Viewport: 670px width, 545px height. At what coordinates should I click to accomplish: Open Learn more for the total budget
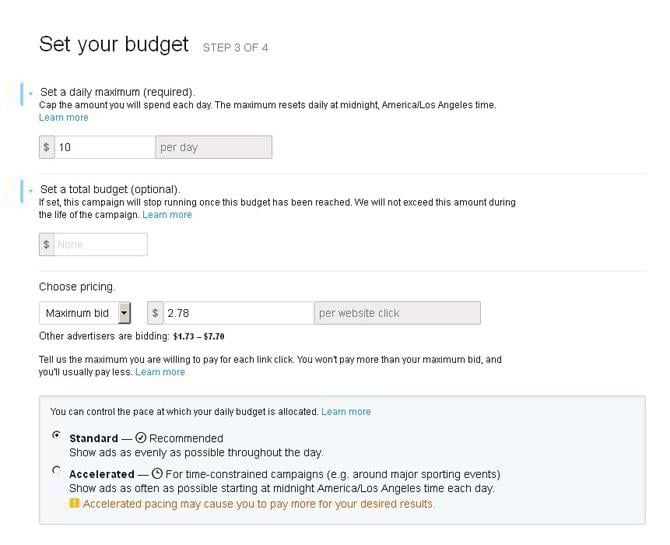[167, 215]
